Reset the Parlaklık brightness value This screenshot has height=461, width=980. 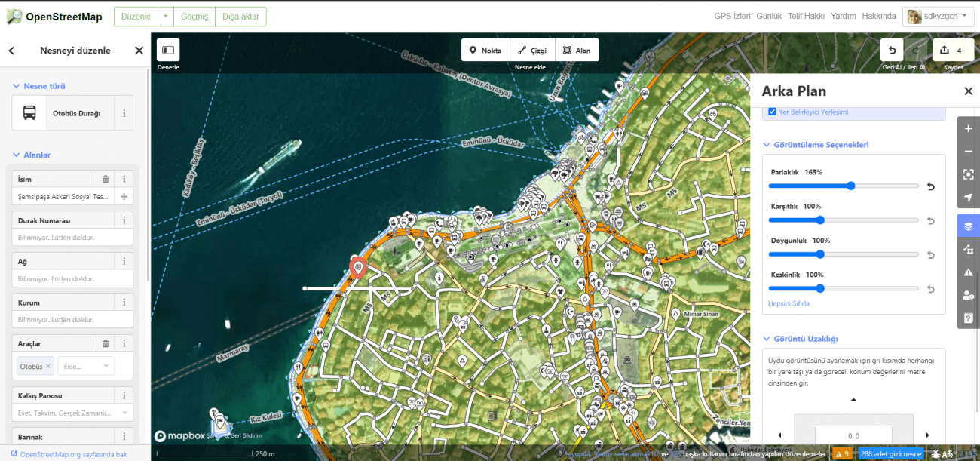[x=930, y=186]
